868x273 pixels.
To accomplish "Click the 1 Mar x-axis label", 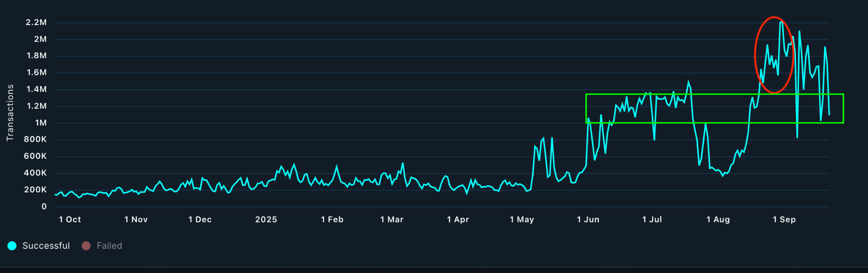I will tap(392, 220).
